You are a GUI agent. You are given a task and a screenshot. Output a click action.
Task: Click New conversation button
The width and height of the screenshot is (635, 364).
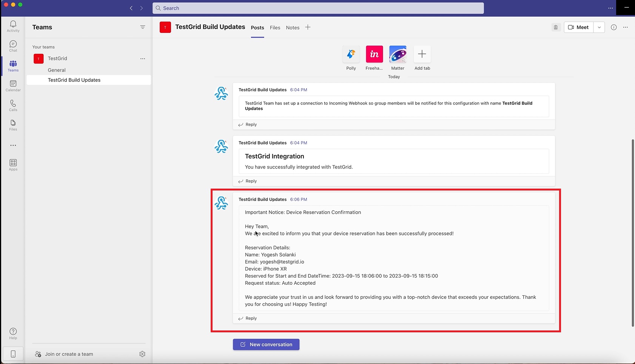pyautogui.click(x=266, y=344)
